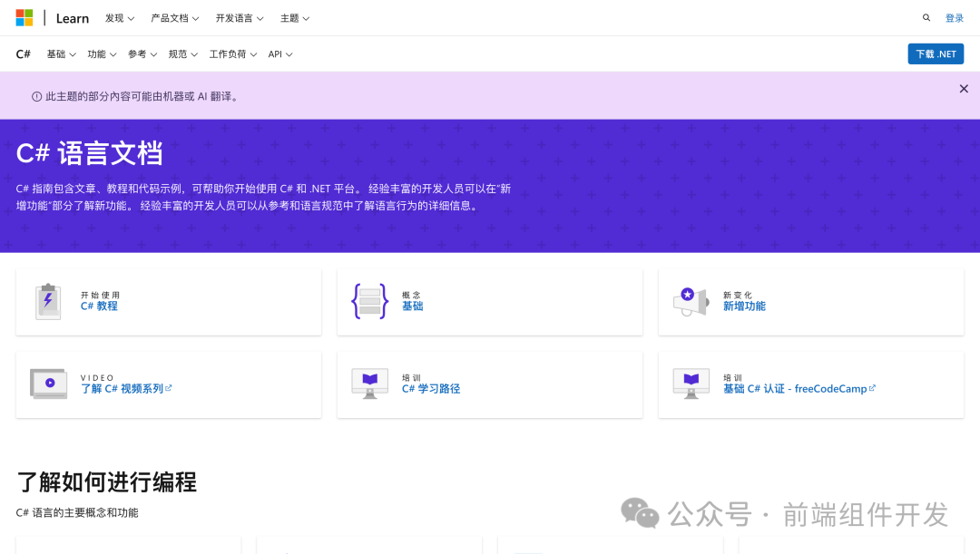Open the 规范 dropdown
This screenshot has height=554, width=980.
pyautogui.click(x=183, y=54)
